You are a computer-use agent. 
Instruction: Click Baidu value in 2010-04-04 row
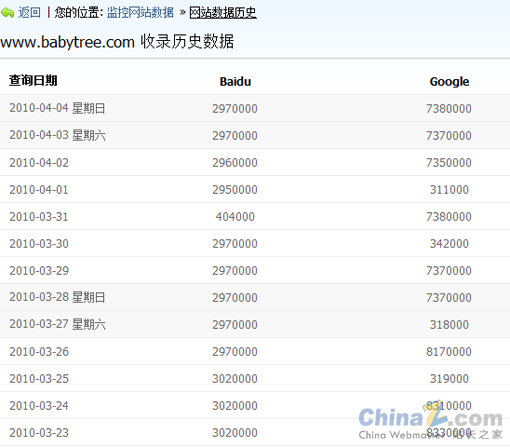point(235,109)
